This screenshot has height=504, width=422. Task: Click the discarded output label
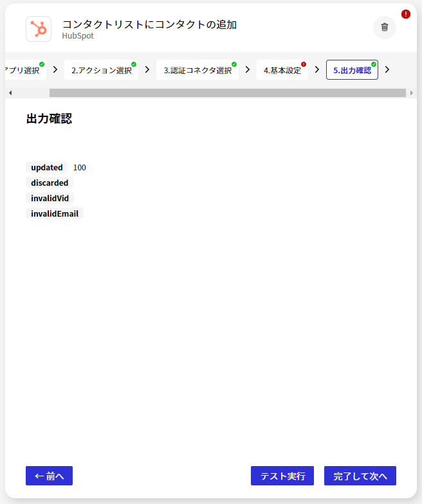click(x=50, y=183)
